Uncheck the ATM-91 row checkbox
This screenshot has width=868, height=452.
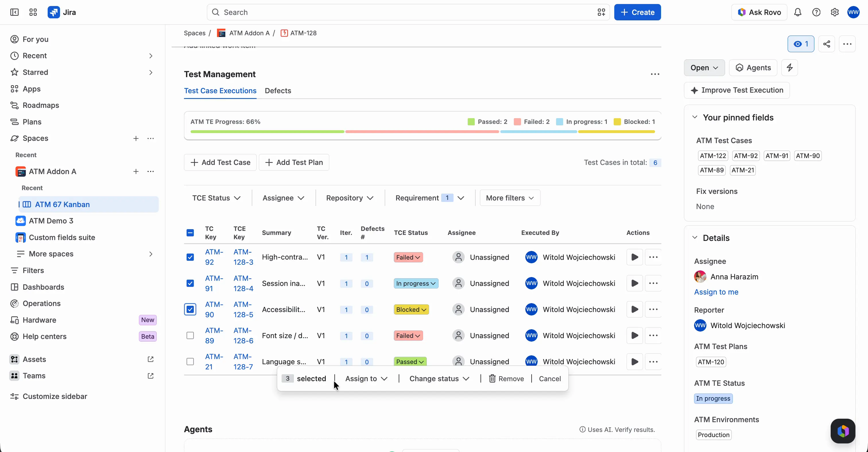pos(190,283)
